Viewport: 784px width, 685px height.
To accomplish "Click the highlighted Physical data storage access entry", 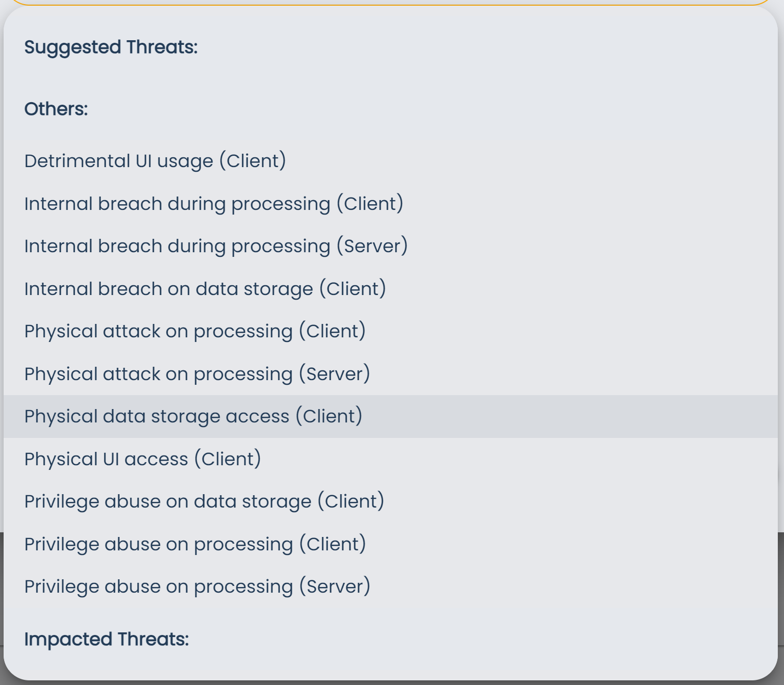I will (194, 416).
